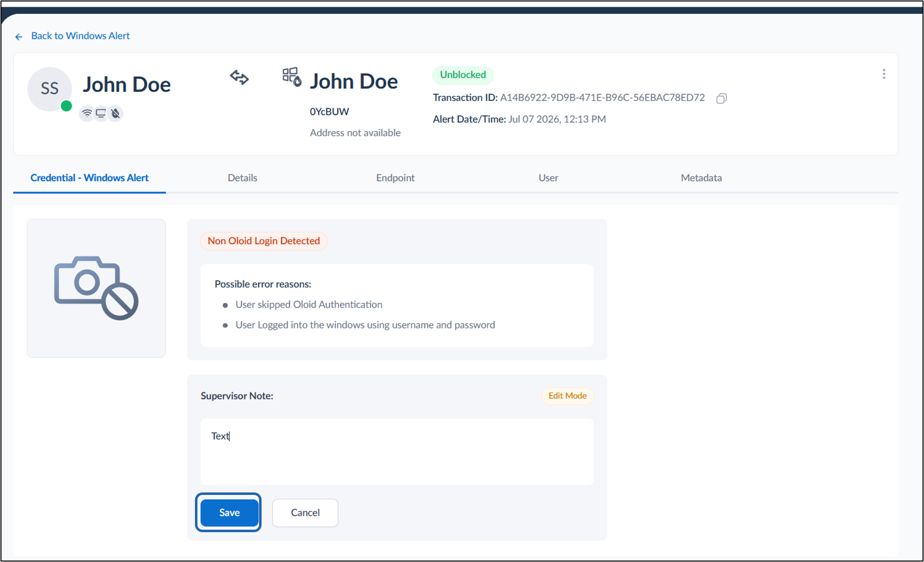Click the wifi status icon
Viewport: 924px width, 562px height.
click(87, 114)
